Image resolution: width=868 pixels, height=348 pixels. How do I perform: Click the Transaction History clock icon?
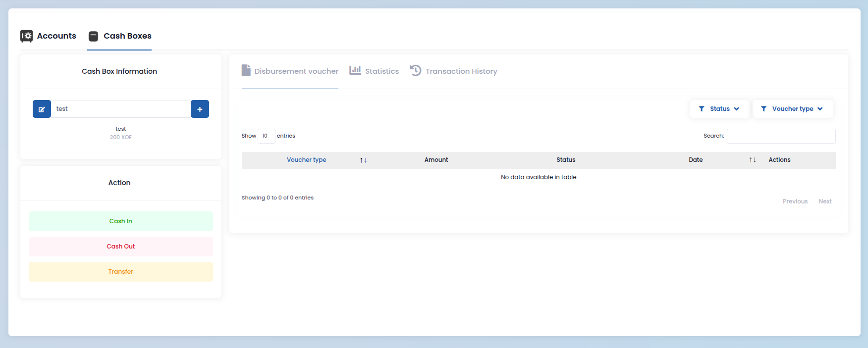(x=416, y=70)
